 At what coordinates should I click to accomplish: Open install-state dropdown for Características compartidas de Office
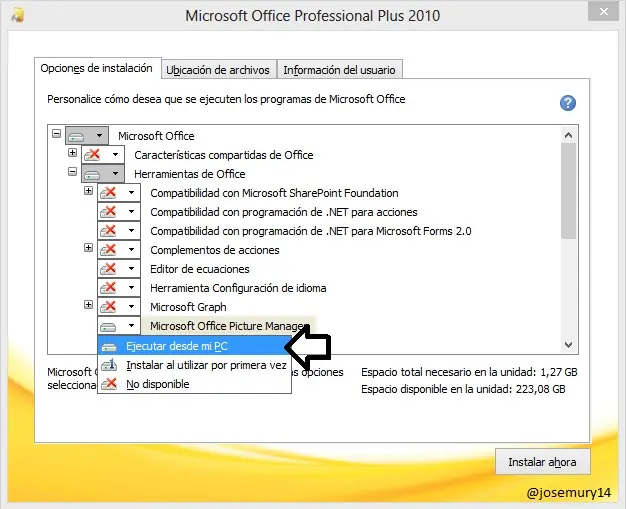coord(103,155)
